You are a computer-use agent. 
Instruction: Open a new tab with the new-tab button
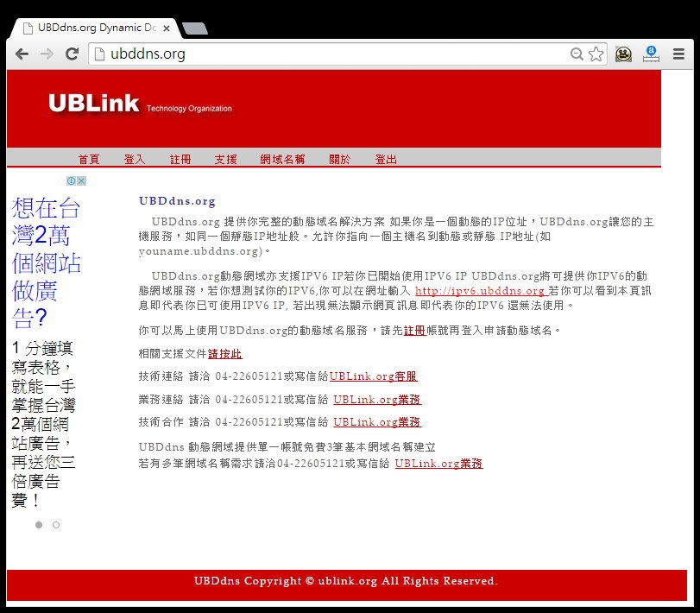195,28
